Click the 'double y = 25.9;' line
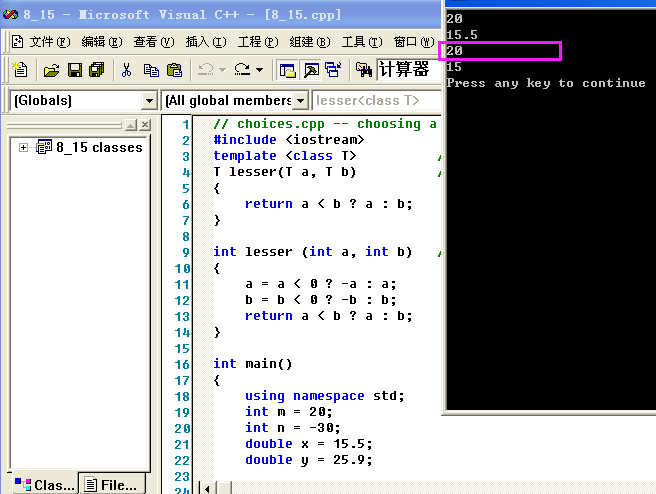The height and width of the screenshot is (494, 656). [x=308, y=460]
